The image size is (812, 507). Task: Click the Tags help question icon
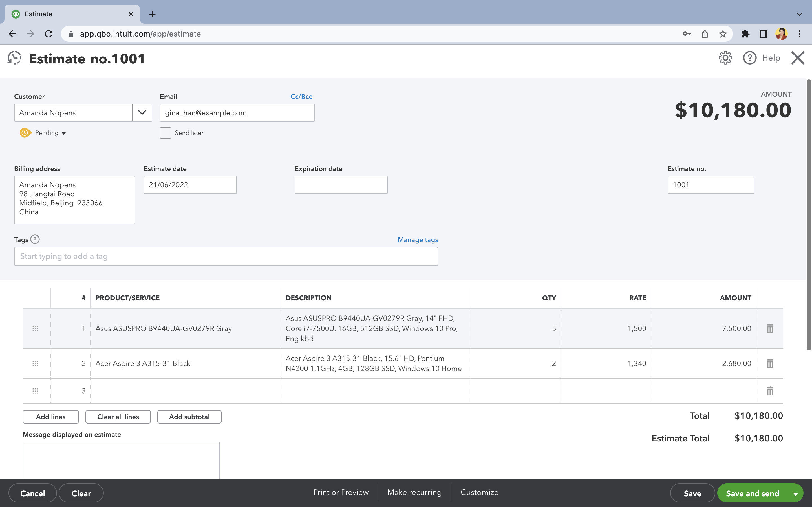pos(35,239)
